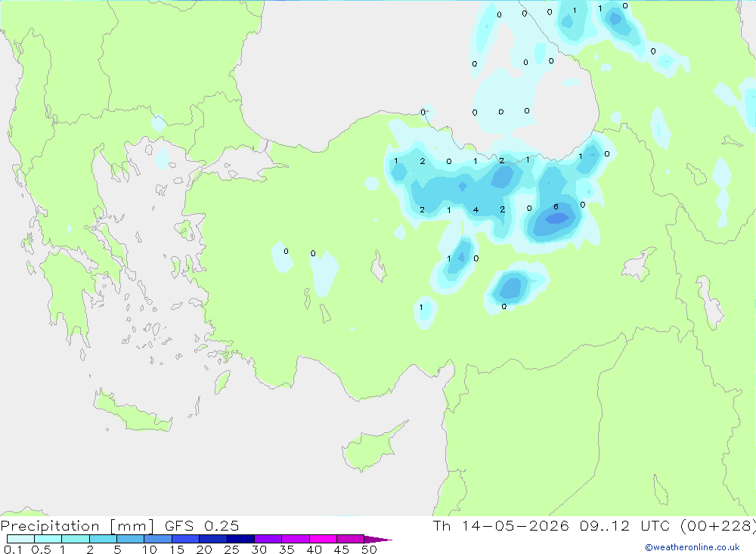756x554 pixels.
Task: Click the '(00+228)' forecast offset text
Action: [718, 525]
